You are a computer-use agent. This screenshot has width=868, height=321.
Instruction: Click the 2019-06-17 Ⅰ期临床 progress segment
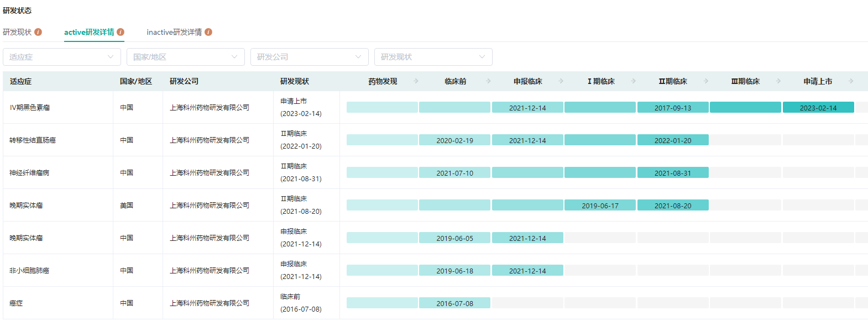pyautogui.click(x=600, y=206)
